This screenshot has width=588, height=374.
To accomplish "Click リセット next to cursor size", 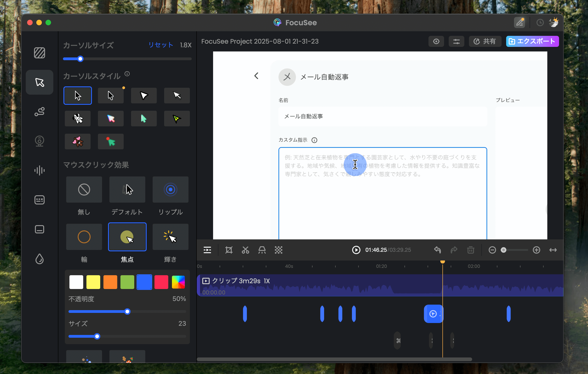I will (161, 45).
